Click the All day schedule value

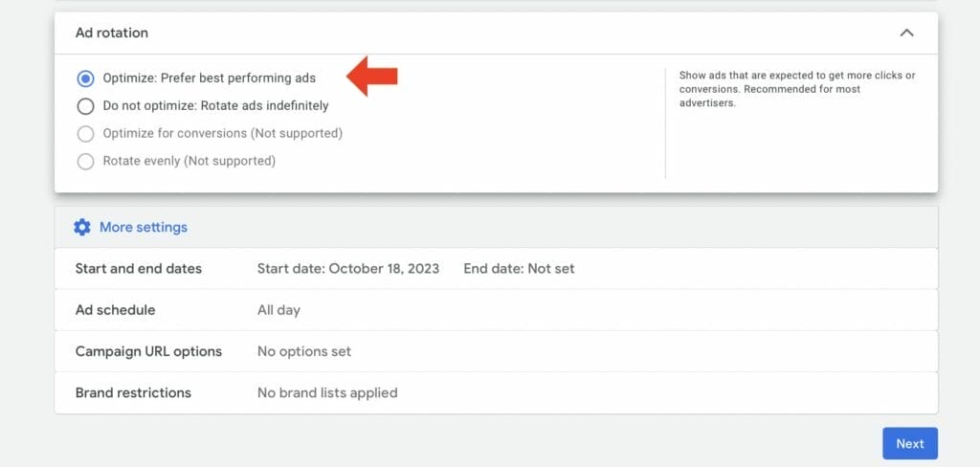pos(278,310)
